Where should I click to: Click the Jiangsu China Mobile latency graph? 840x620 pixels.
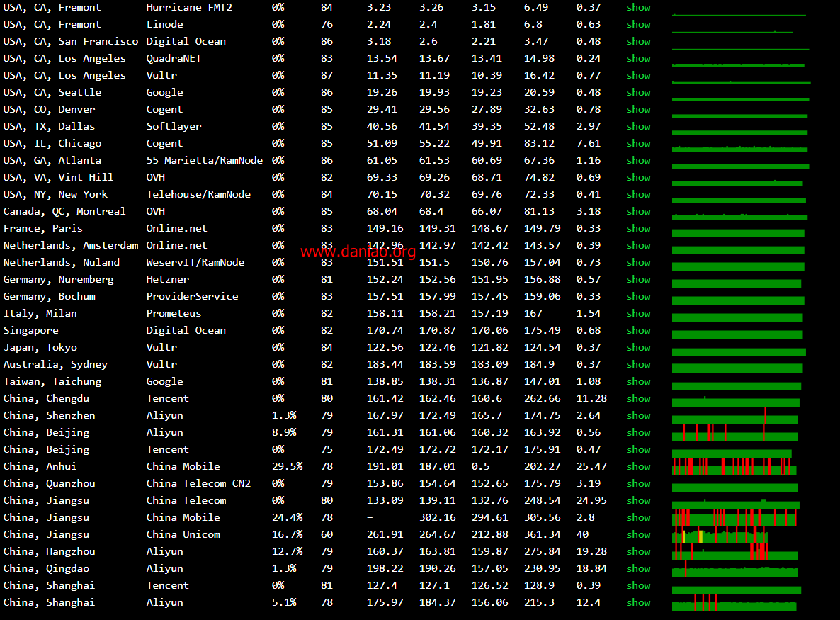[x=734, y=518]
